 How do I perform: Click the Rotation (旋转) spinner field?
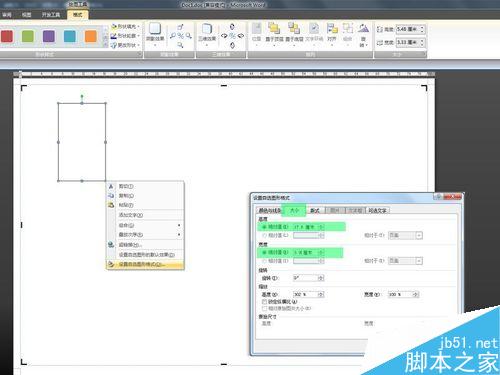point(309,278)
